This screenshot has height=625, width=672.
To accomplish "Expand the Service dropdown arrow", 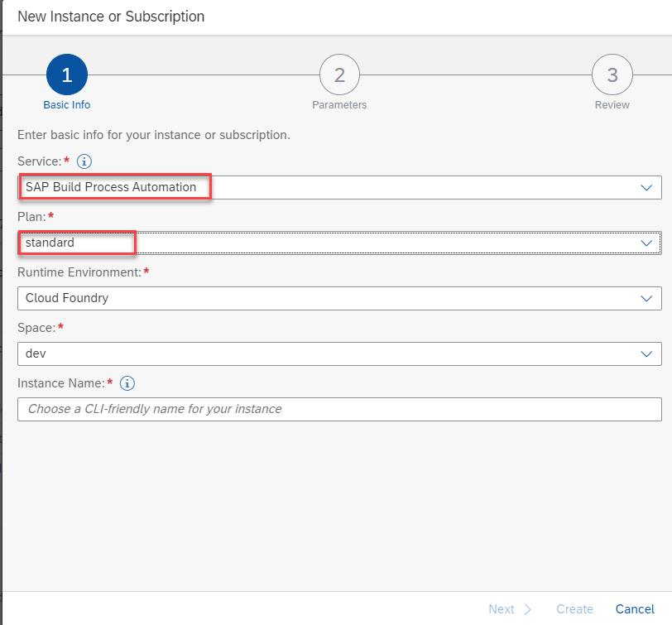I will click(646, 188).
